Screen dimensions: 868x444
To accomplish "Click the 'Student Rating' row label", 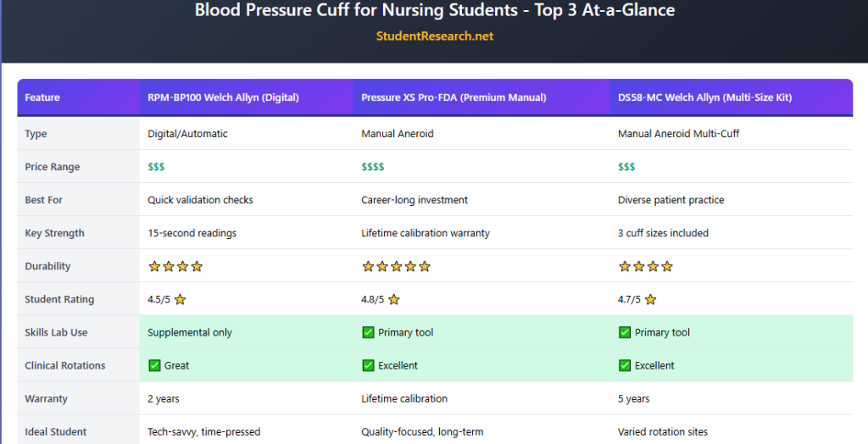I will [x=59, y=299].
